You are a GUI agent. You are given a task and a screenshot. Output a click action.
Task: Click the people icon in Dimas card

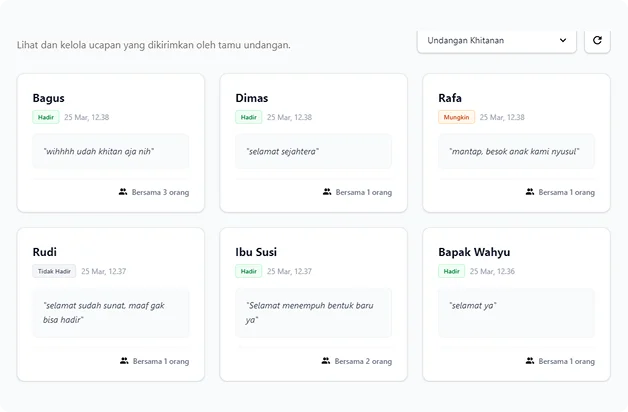(327, 192)
